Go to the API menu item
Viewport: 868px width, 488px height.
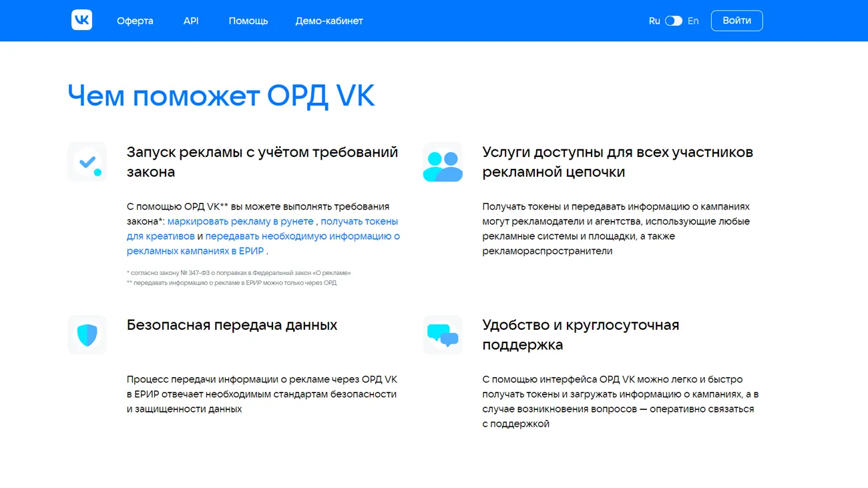click(191, 21)
